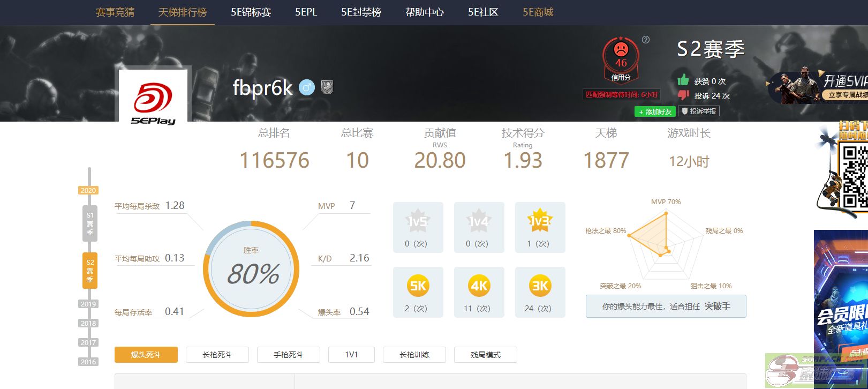Image resolution: width=868 pixels, height=389 pixels.
Task: Open 5E锦标赛 in the top navigation
Action: tap(251, 12)
